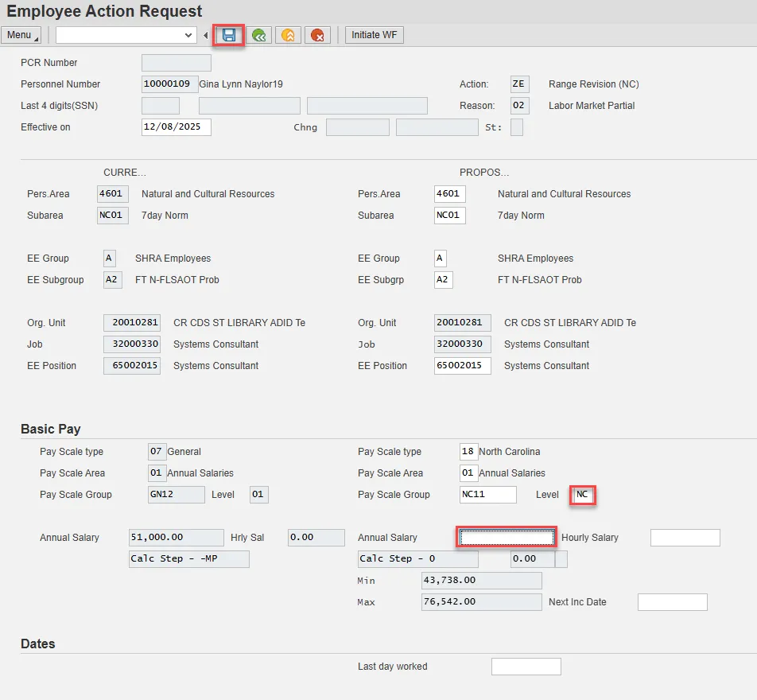Click the proposed Pers.Area 4601 field
This screenshot has width=757, height=700.
pyautogui.click(x=449, y=194)
